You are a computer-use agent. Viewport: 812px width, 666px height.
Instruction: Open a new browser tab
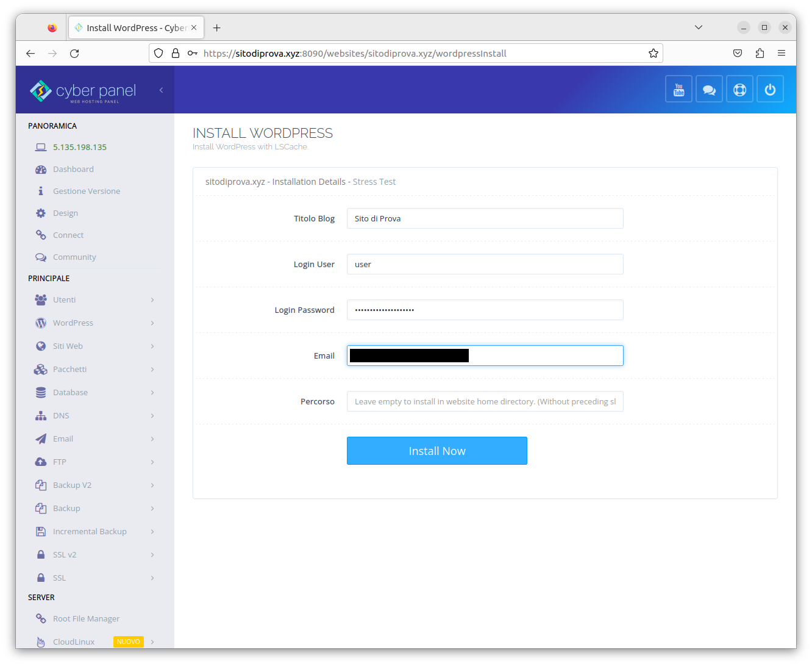tap(216, 28)
